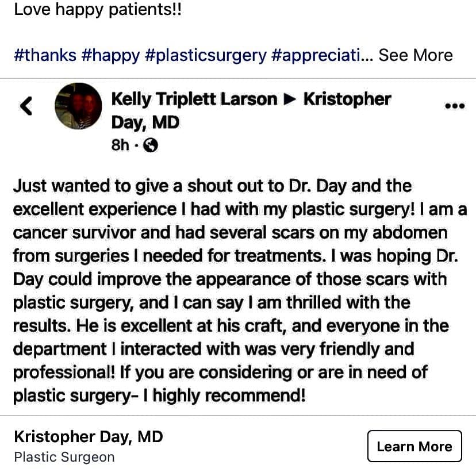Click the review text beginning Just wanted
Viewport: 476px width, 476px height.
[240, 290]
